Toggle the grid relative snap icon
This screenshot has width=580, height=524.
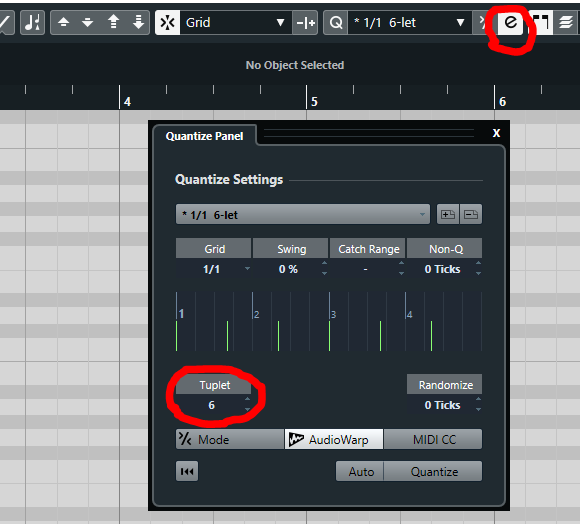click(305, 23)
